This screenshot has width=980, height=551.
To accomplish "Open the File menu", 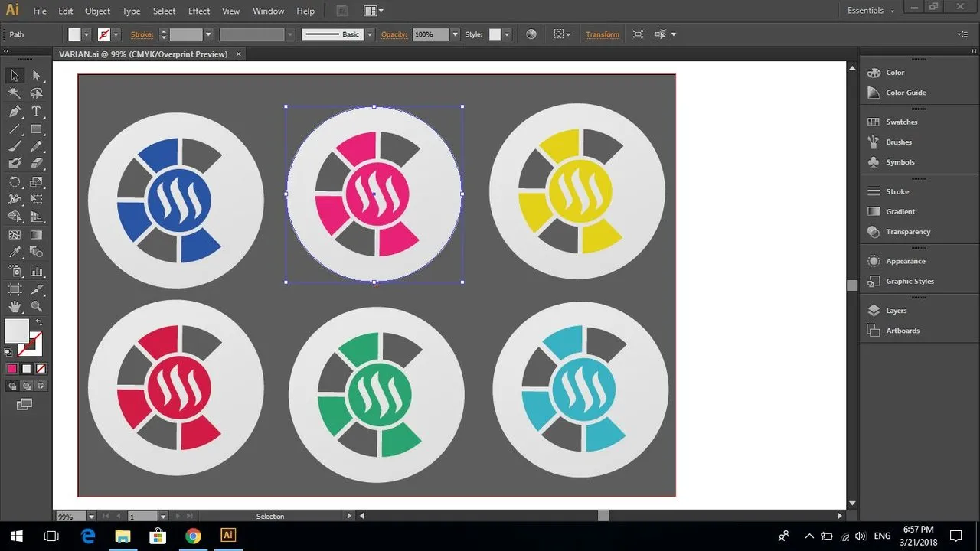I will tap(40, 11).
